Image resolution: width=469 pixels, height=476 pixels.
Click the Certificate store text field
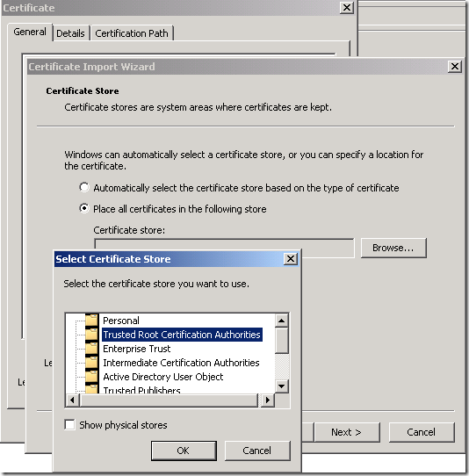pyautogui.click(x=224, y=248)
